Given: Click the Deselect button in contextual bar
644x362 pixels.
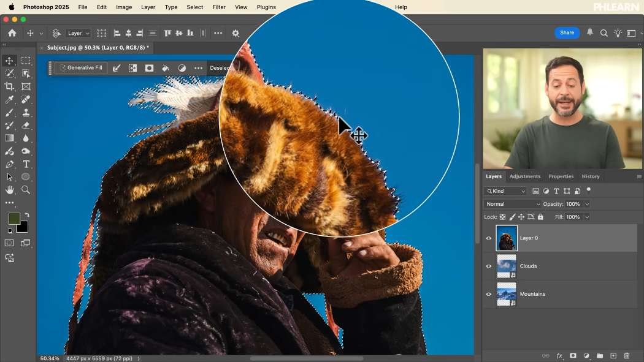Looking at the screenshot, I should (x=220, y=68).
